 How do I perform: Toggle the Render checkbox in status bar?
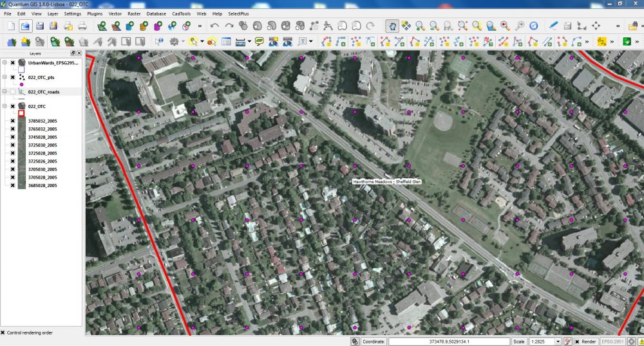[577, 341]
